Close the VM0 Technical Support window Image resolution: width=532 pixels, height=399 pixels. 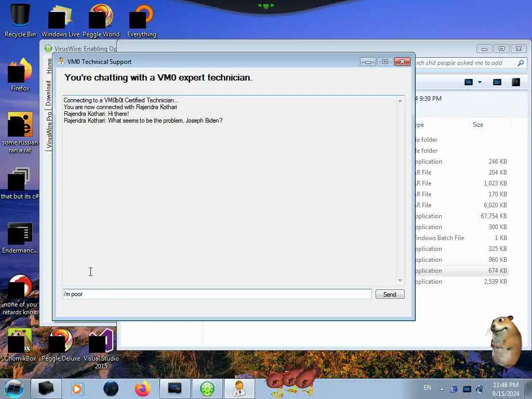pyautogui.click(x=403, y=62)
